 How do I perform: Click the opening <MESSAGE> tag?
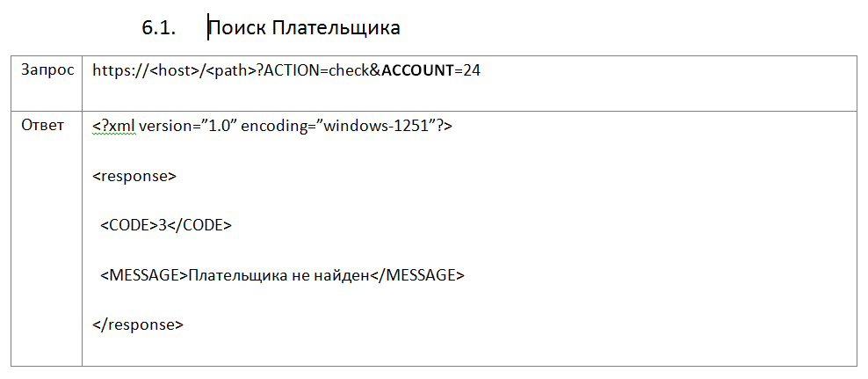coord(145,274)
